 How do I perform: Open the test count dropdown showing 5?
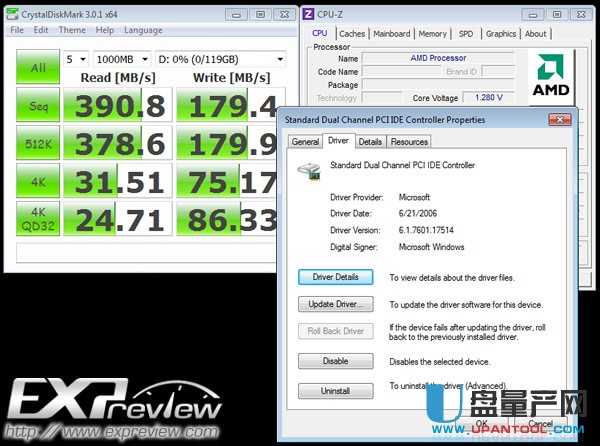click(x=77, y=59)
